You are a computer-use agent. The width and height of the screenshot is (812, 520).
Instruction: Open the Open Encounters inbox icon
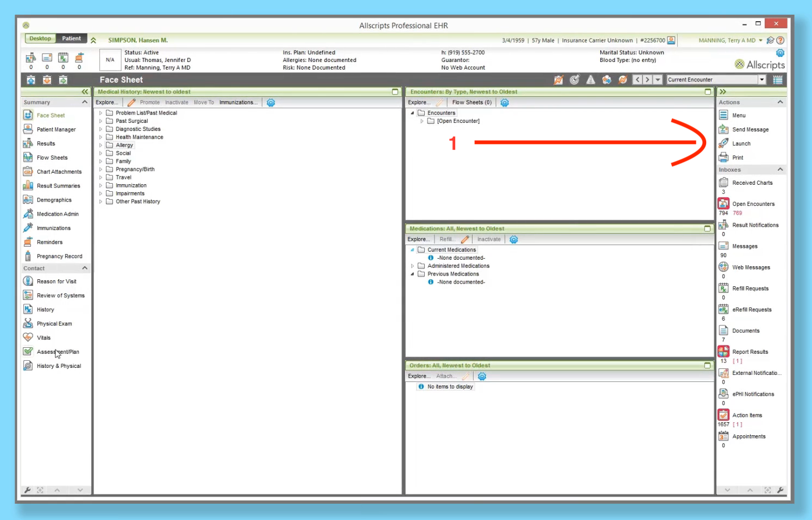(x=723, y=204)
